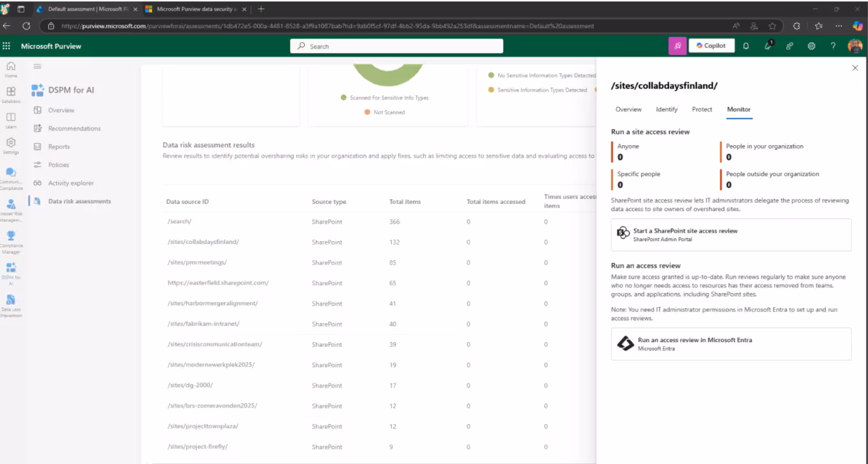
Task: Open the header icon showing badge 1
Action: [768, 46]
